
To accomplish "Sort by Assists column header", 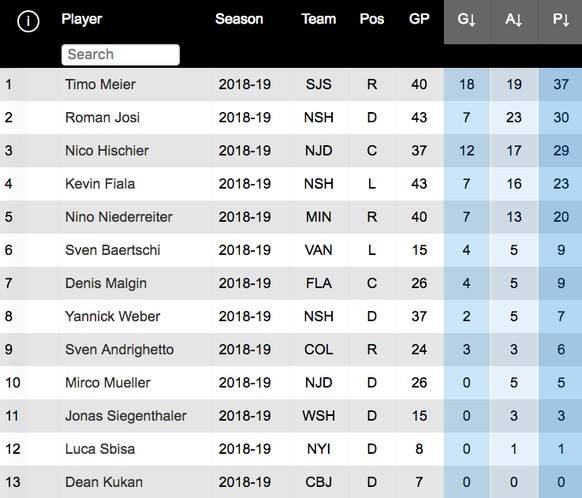I will tap(514, 19).
